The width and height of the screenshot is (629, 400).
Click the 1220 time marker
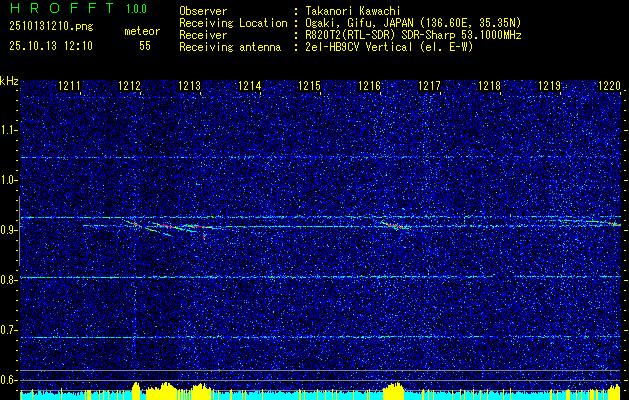click(x=609, y=85)
